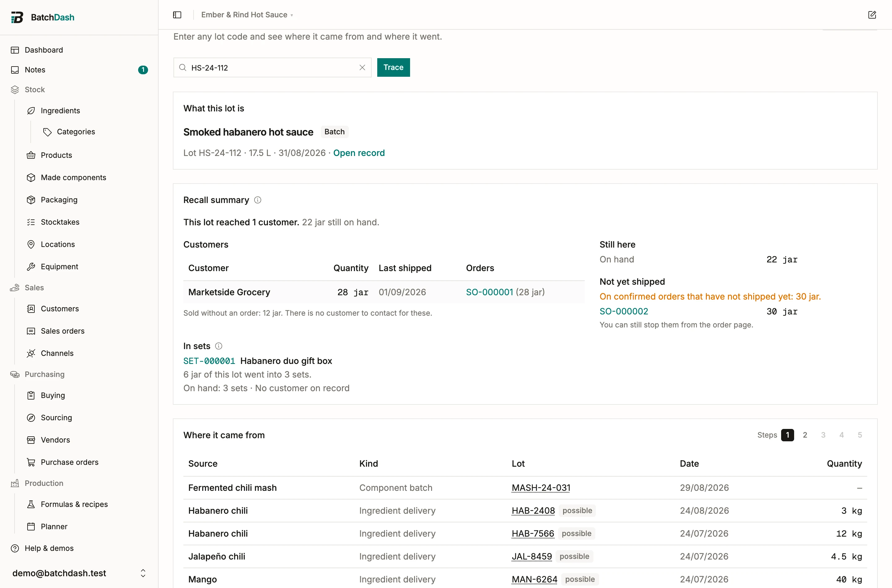The width and height of the screenshot is (892, 588).
Task: Open the Ember & Rind Hot Sauce workspace dropdown
Action: 247,15
